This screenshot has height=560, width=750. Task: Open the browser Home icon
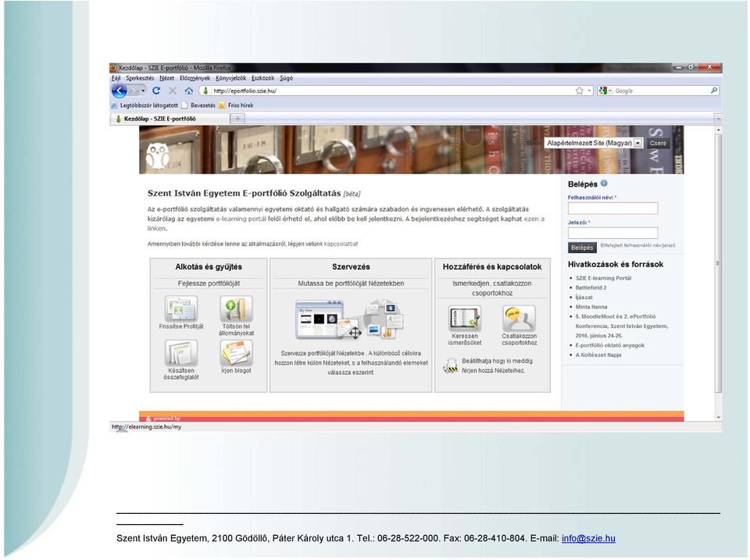tap(189, 91)
